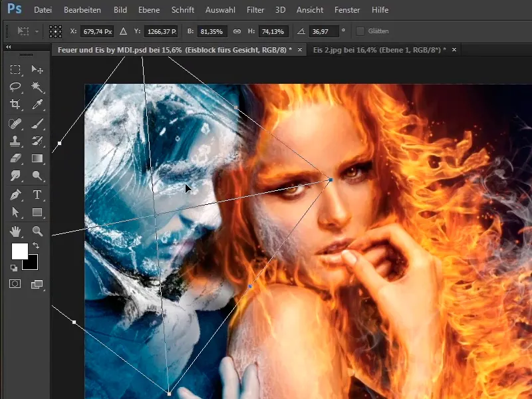
Task: Select the Gradient tool
Action: pos(37,158)
